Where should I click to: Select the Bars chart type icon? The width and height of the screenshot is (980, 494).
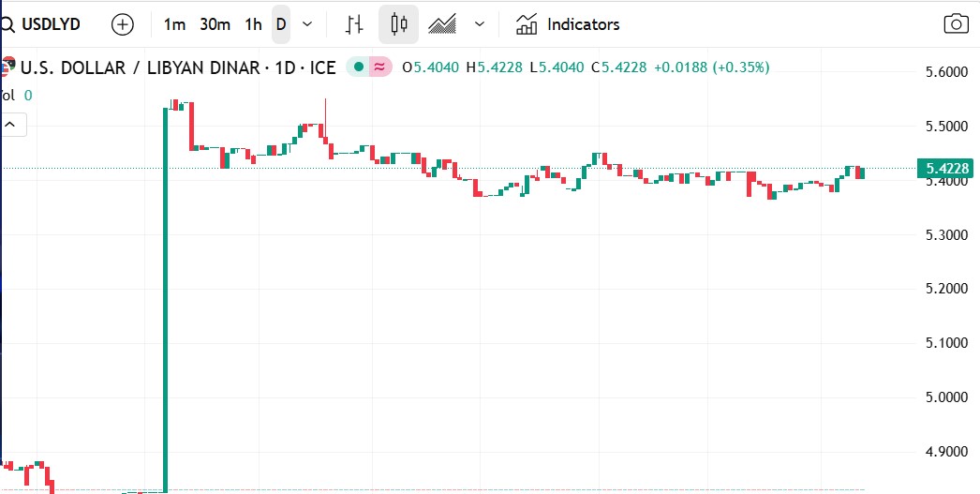pyautogui.click(x=354, y=24)
